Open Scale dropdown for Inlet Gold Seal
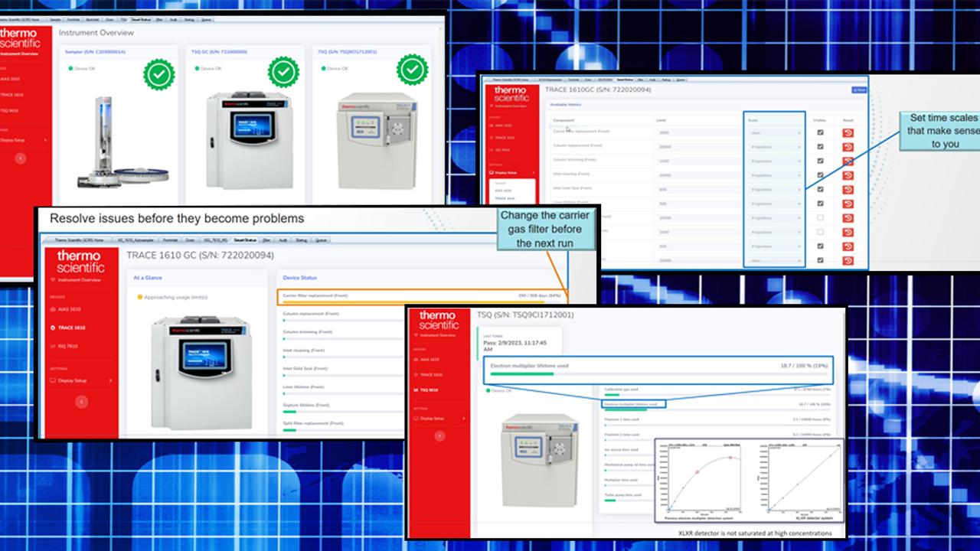 [775, 189]
